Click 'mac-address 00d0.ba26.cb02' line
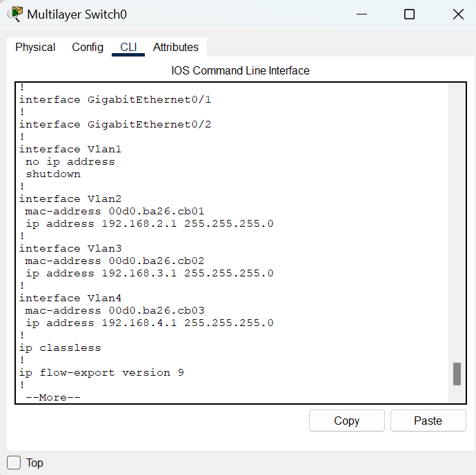 pos(115,261)
